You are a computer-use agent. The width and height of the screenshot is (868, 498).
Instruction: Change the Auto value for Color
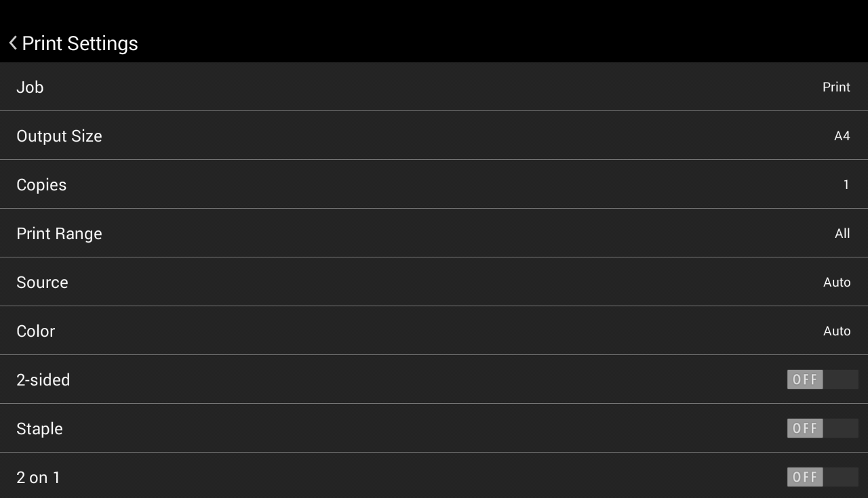pos(837,331)
